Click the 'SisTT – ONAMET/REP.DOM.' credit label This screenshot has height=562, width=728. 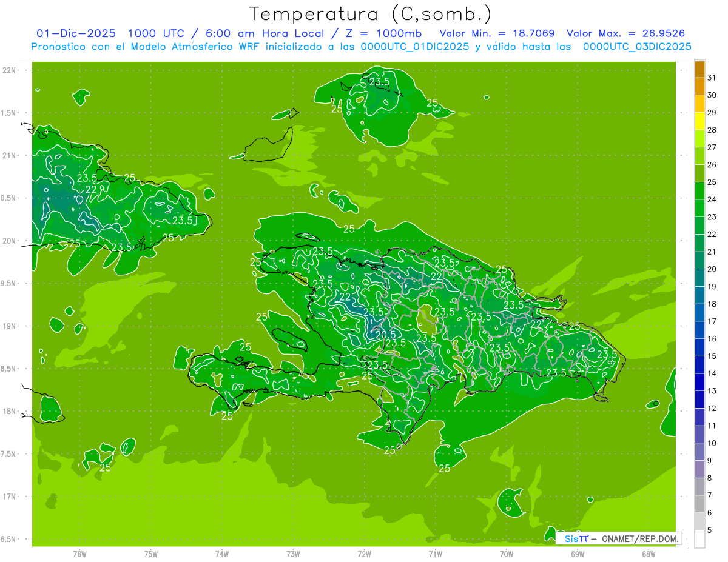tap(619, 538)
